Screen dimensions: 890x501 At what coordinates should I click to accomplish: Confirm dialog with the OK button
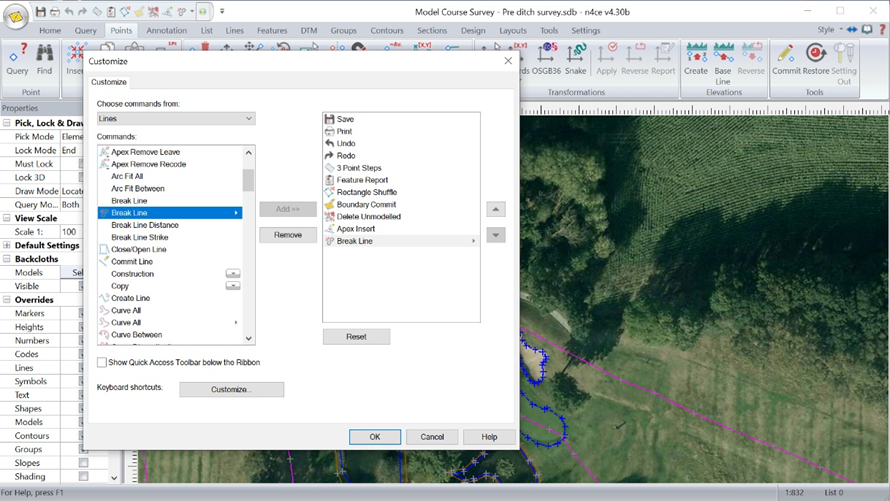(x=375, y=437)
